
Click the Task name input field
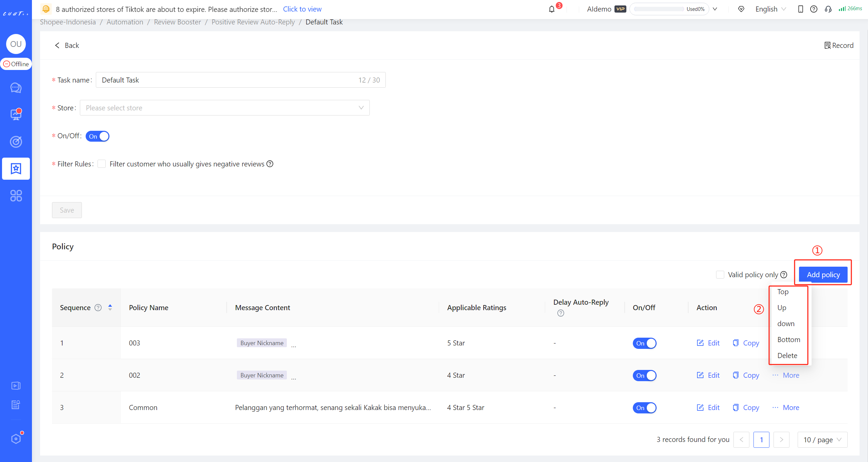tap(241, 80)
